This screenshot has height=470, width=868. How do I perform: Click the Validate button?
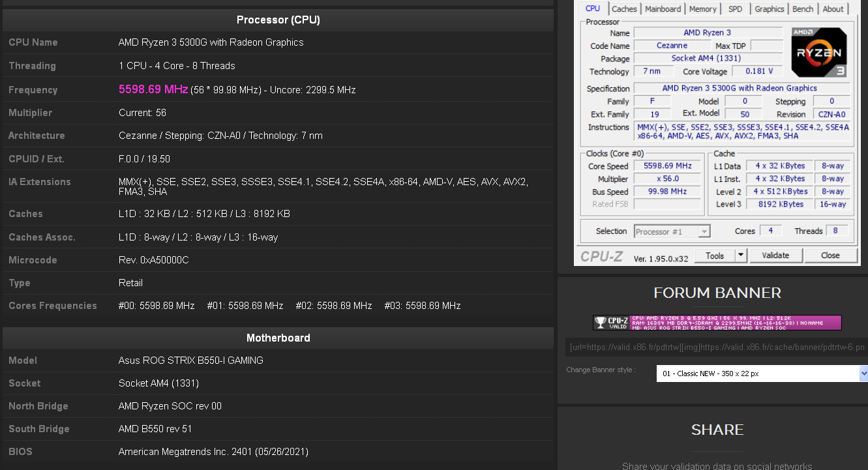click(x=775, y=256)
